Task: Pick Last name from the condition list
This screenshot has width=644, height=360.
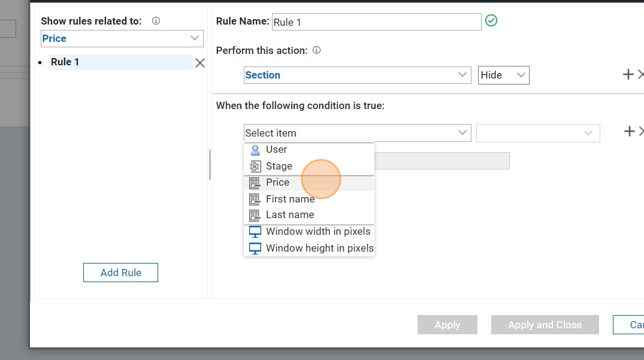Action: [289, 214]
